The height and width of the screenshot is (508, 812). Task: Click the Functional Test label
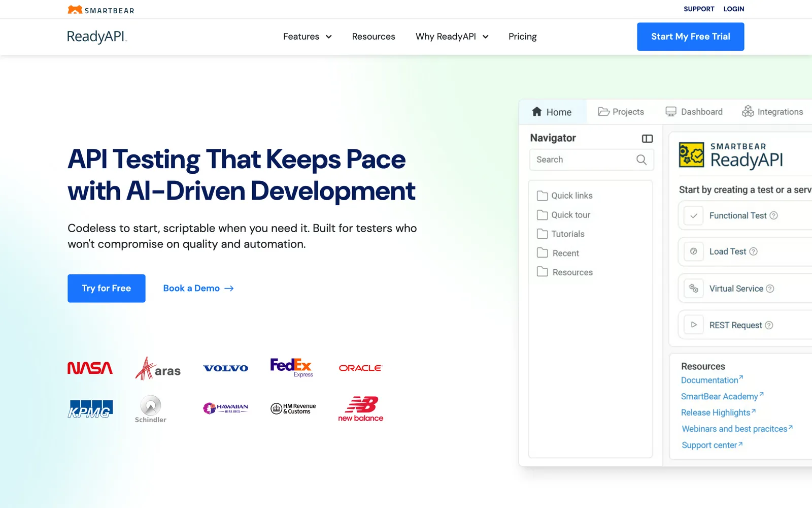(x=738, y=215)
